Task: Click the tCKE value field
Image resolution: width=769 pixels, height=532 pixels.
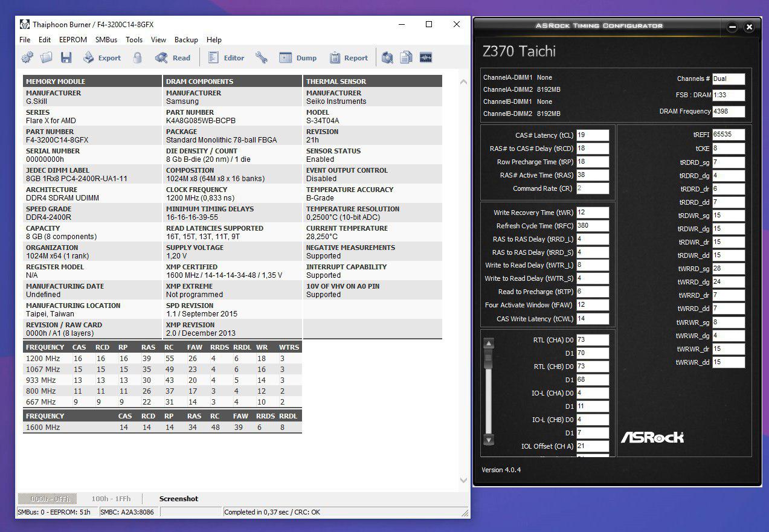Action: click(729, 149)
